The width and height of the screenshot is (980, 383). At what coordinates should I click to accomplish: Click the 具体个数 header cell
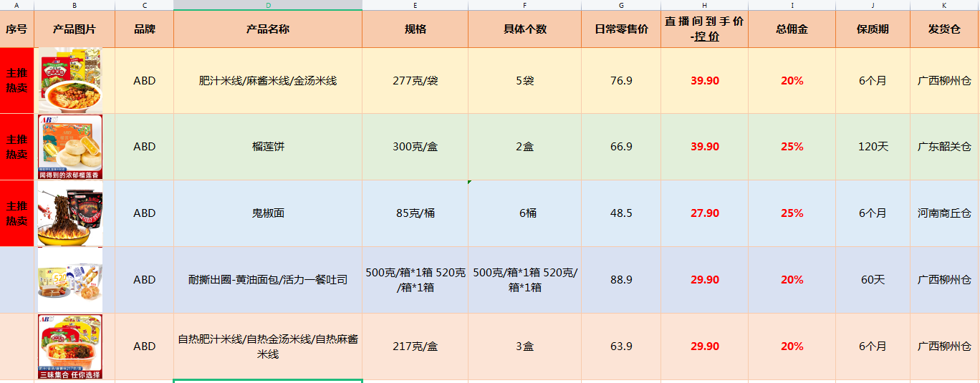pos(525,29)
